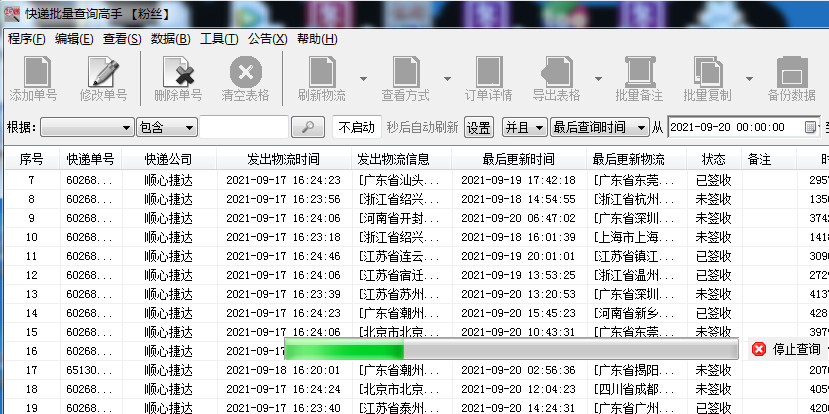Click the 添加单号 toolbar icon

[x=37, y=71]
